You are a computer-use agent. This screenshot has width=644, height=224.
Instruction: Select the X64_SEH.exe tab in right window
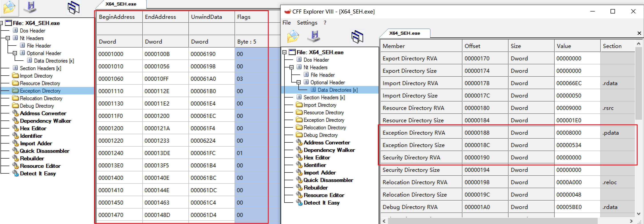click(x=404, y=33)
